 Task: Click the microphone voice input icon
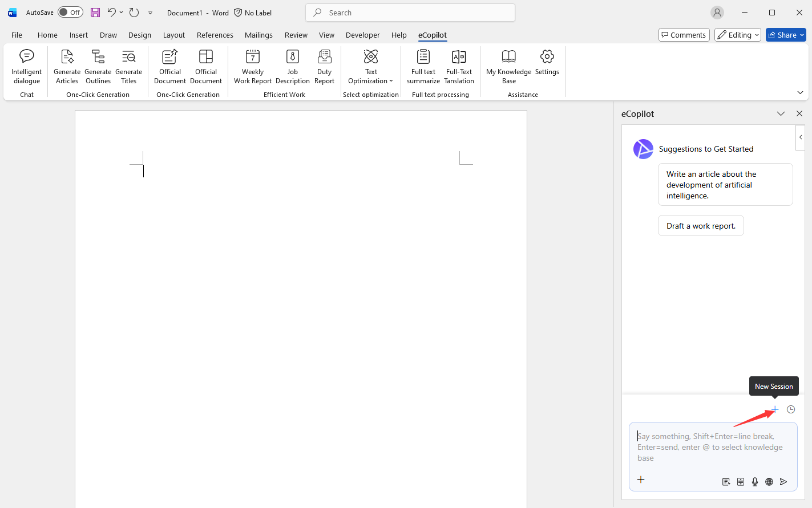[755, 482]
